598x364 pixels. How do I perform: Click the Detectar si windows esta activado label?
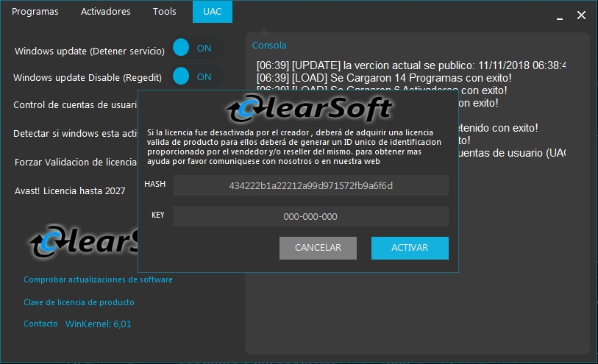click(x=76, y=133)
